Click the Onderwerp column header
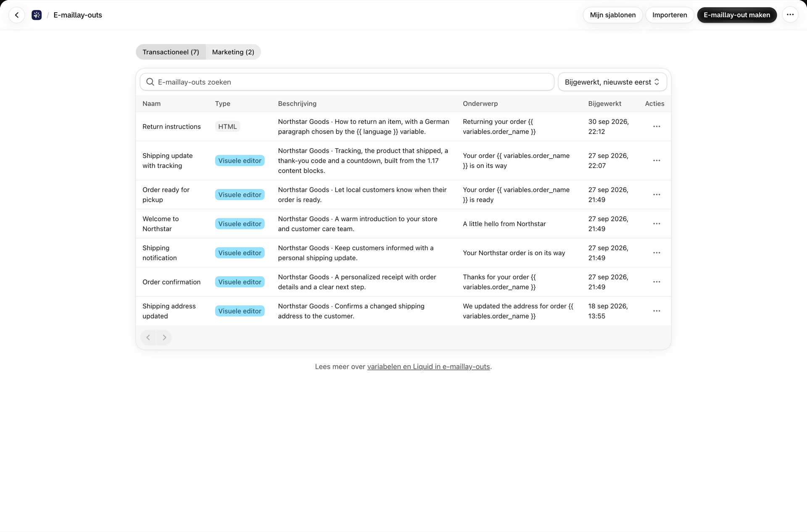807x532 pixels. click(x=480, y=104)
